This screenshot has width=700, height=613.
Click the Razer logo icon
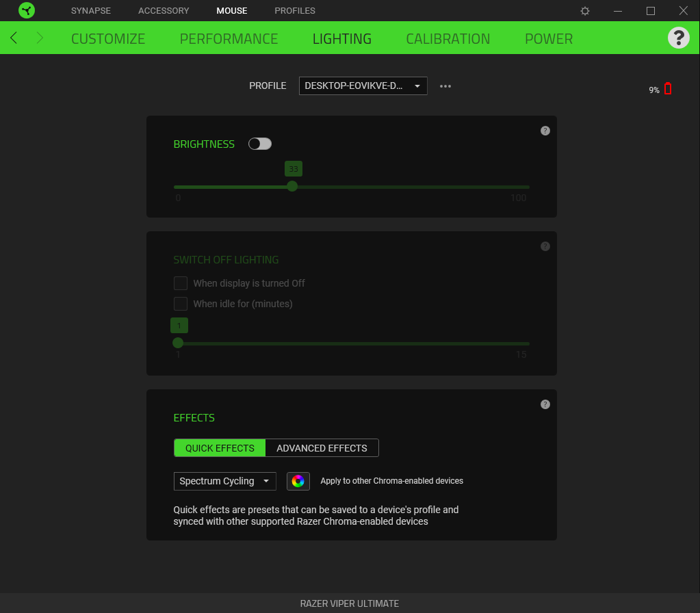[x=27, y=10]
